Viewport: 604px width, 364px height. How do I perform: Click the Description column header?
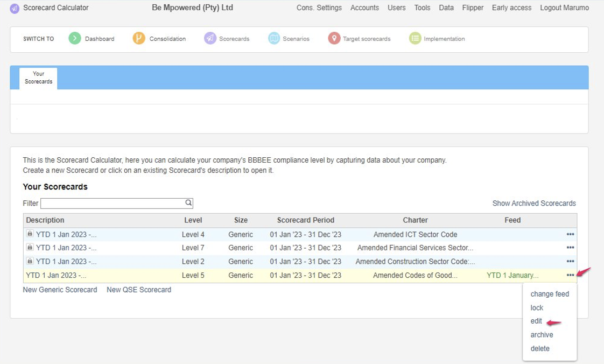coord(45,220)
